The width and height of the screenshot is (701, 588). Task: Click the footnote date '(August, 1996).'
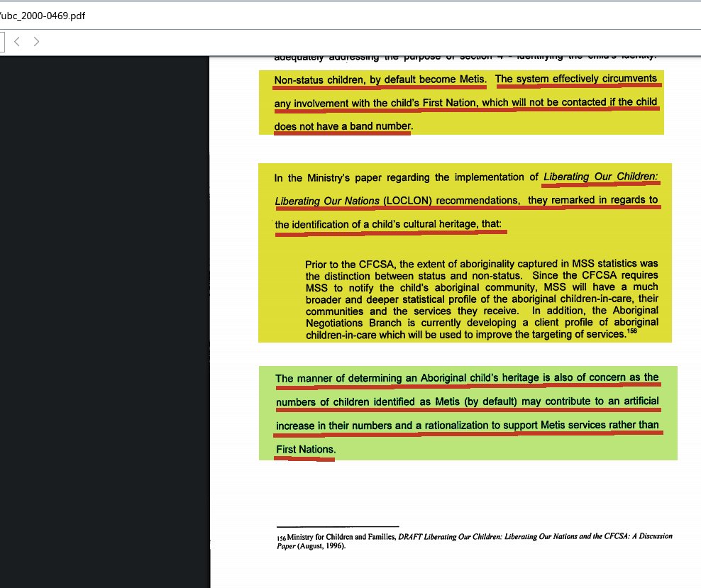pos(321,546)
